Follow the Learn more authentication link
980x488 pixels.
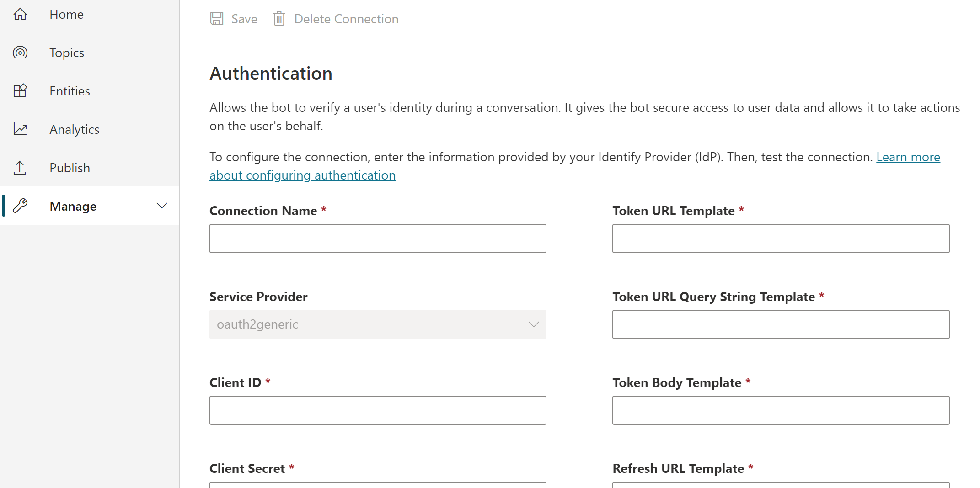908,157
